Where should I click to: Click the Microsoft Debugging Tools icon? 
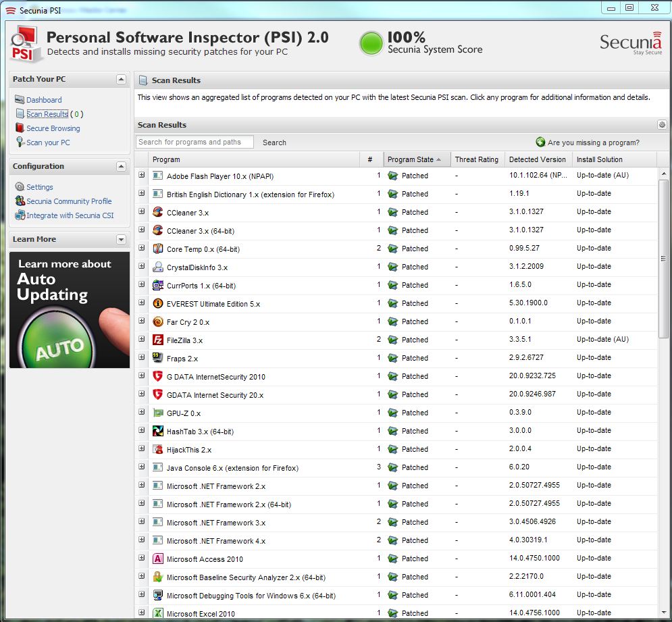pos(158,594)
